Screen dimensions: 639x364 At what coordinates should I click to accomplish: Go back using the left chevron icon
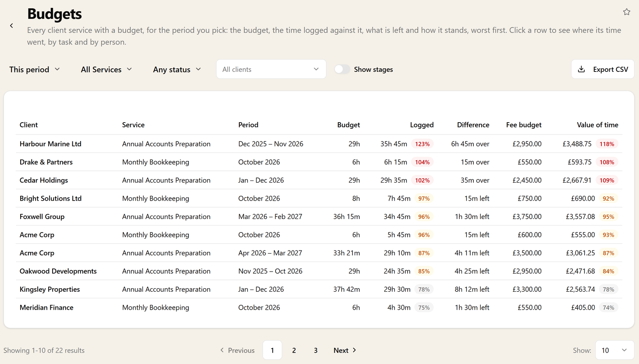point(11,26)
